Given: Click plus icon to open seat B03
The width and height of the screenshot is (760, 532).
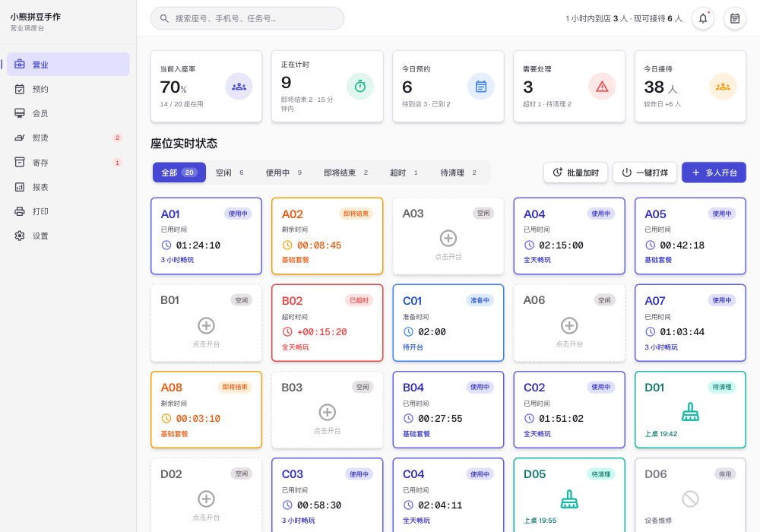Looking at the screenshot, I should point(328,413).
